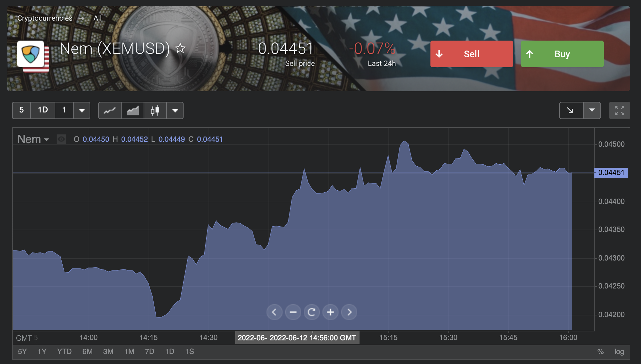This screenshot has height=364, width=641.
Task: Click the open value 0.04450
Action: (x=96, y=139)
